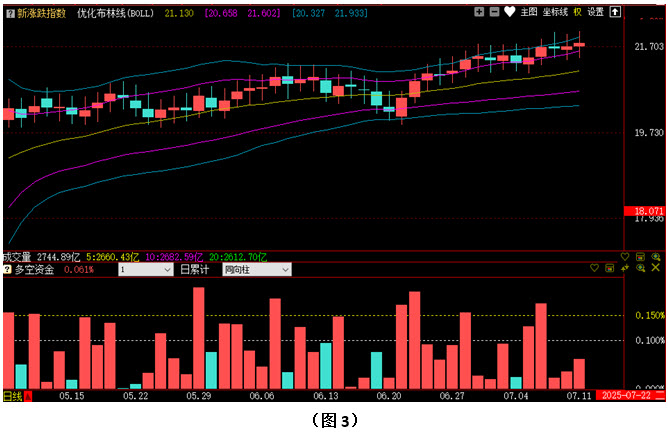Click the 19.730 price axis label
This screenshot has height=444, width=668.
coord(649,133)
